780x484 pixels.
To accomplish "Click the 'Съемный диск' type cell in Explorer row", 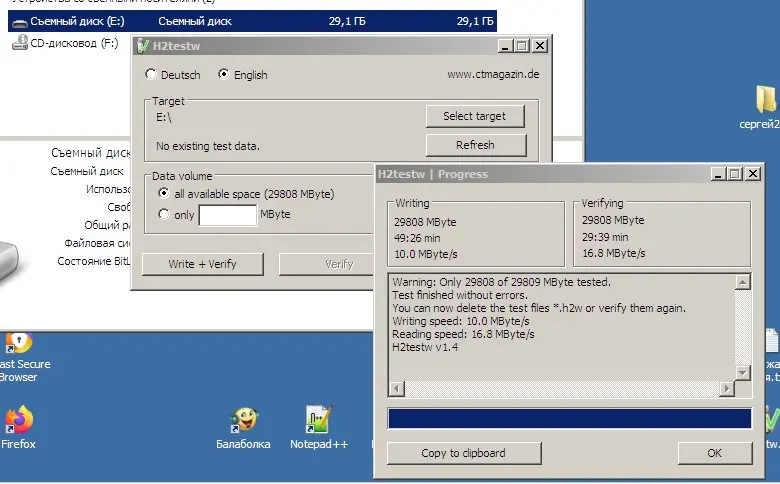I will click(195, 21).
